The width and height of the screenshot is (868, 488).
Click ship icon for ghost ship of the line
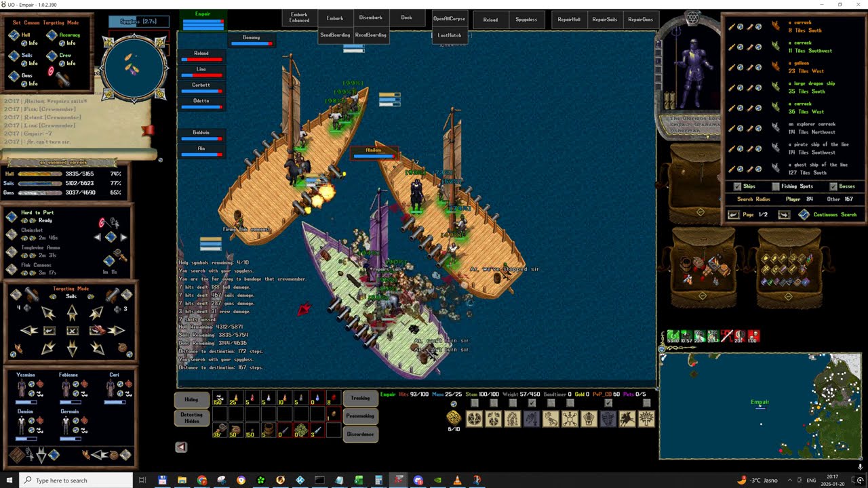(x=776, y=169)
